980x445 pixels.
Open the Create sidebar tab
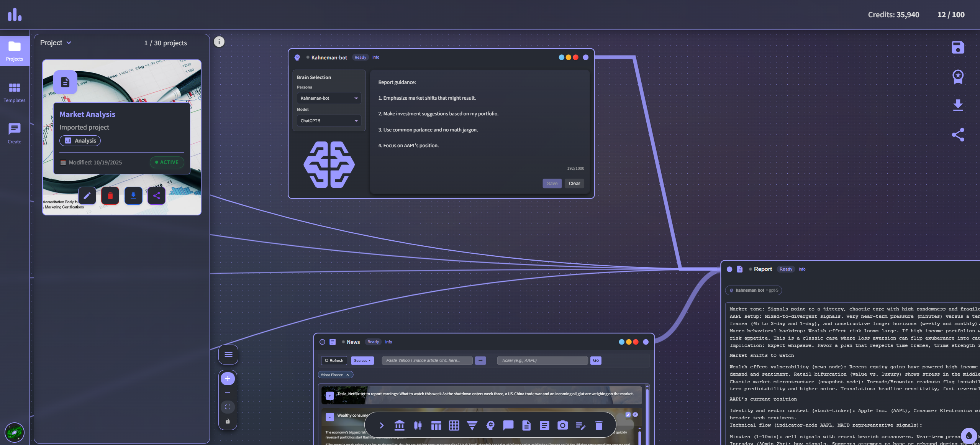pyautogui.click(x=15, y=133)
